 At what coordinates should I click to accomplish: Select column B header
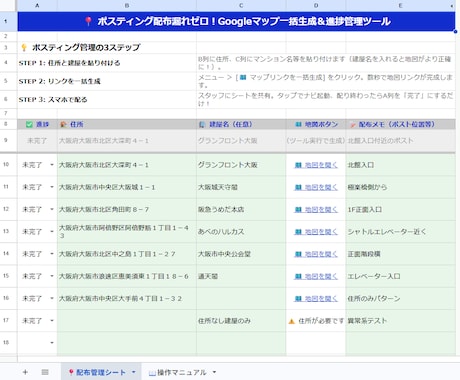click(x=127, y=5)
